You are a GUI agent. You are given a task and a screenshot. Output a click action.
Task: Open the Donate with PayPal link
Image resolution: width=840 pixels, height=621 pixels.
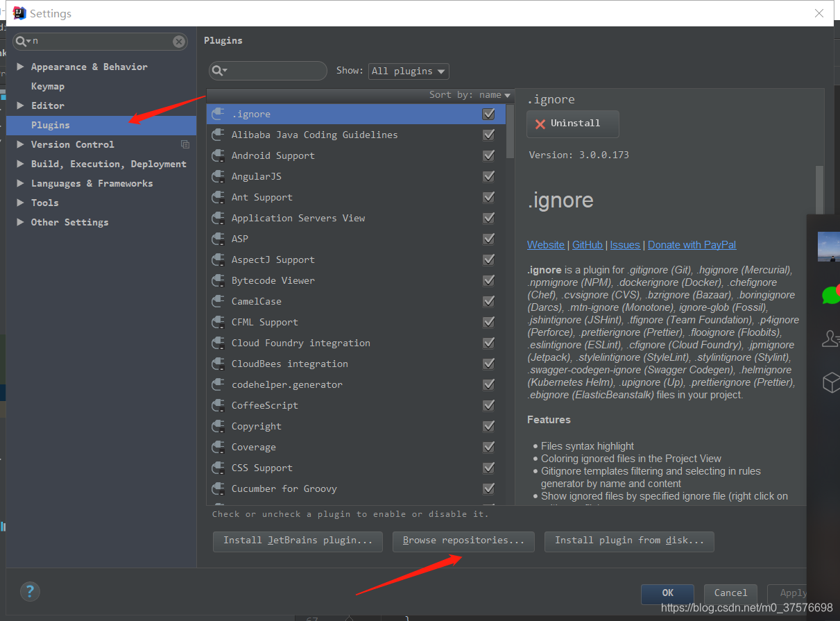692,245
